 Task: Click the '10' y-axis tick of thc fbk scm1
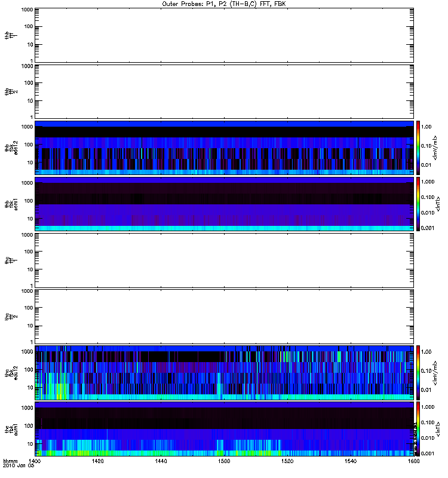(30, 444)
